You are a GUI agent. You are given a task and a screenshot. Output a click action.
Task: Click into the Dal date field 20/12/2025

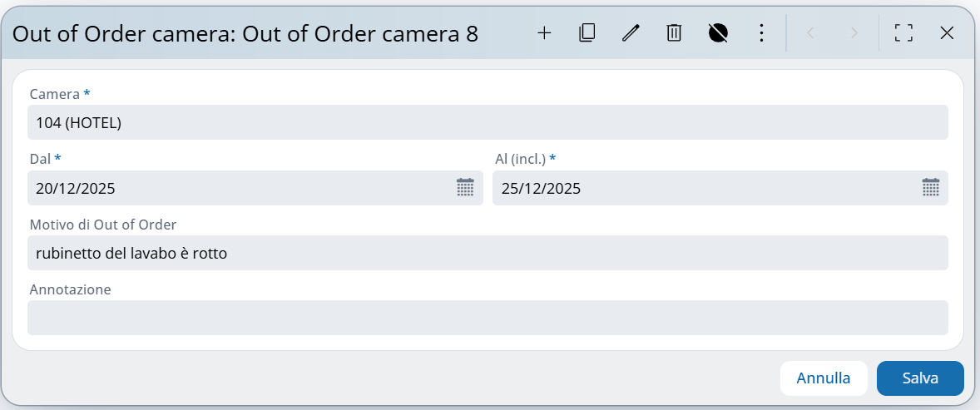click(x=241, y=188)
